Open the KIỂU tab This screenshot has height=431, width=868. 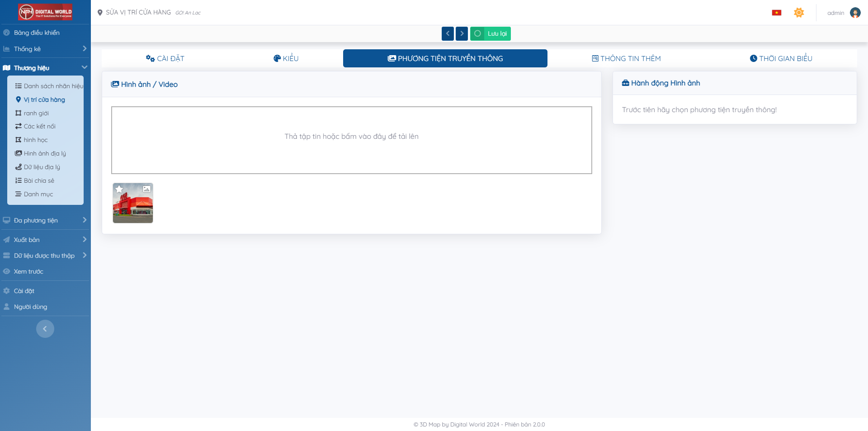286,58
